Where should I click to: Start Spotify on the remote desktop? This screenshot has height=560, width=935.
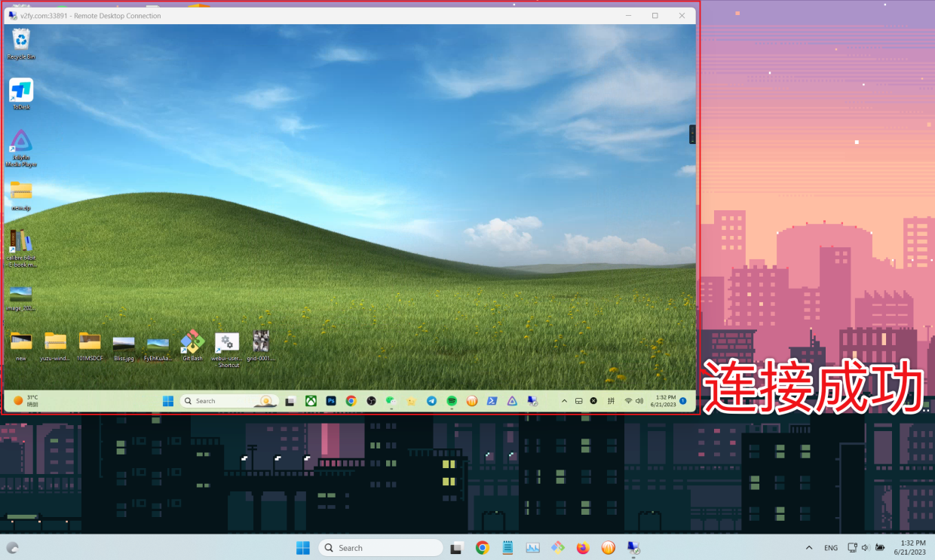[x=450, y=400]
